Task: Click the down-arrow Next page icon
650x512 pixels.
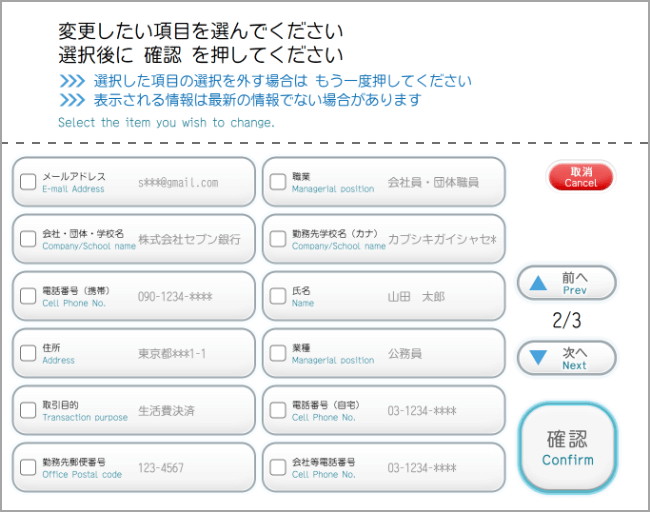Action: point(538,358)
